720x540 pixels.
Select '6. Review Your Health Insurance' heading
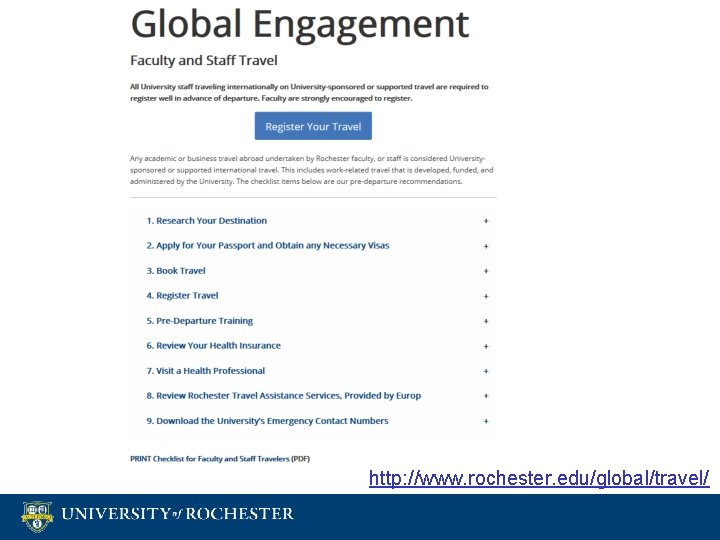click(214, 345)
